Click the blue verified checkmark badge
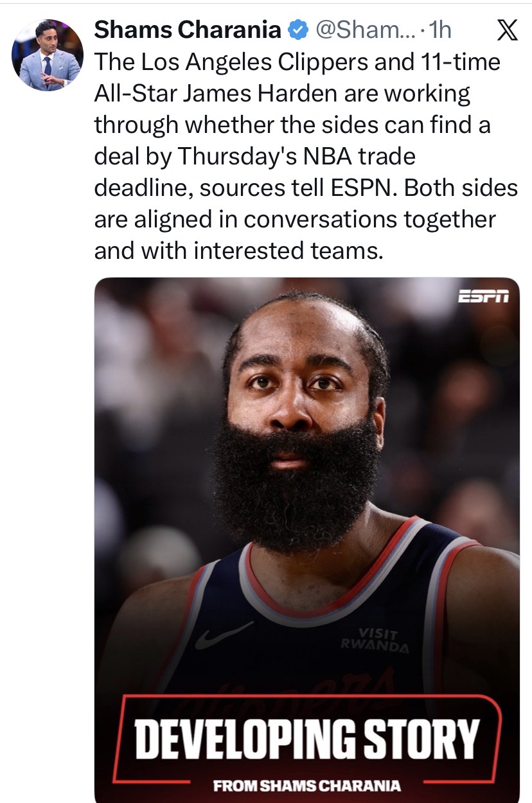 [297, 30]
